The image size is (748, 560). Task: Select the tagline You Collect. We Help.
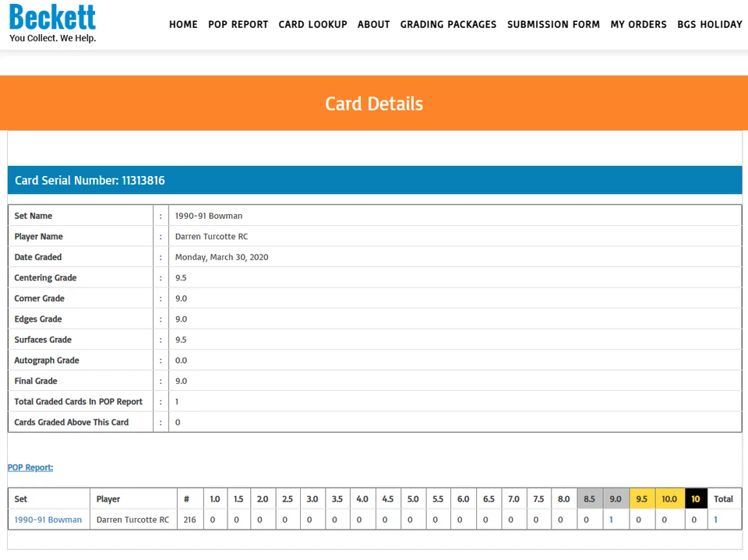point(52,38)
